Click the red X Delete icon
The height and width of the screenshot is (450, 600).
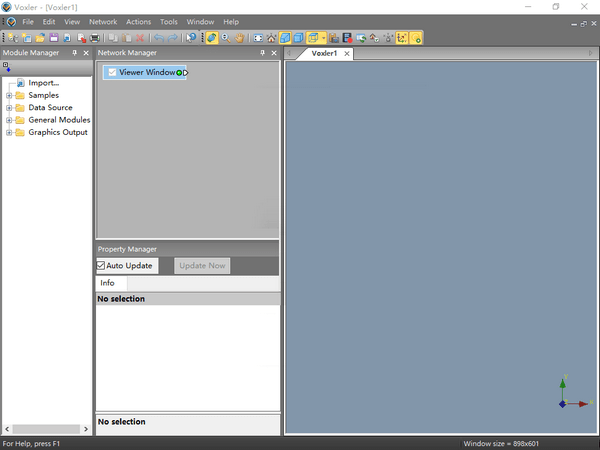pyautogui.click(x=140, y=38)
